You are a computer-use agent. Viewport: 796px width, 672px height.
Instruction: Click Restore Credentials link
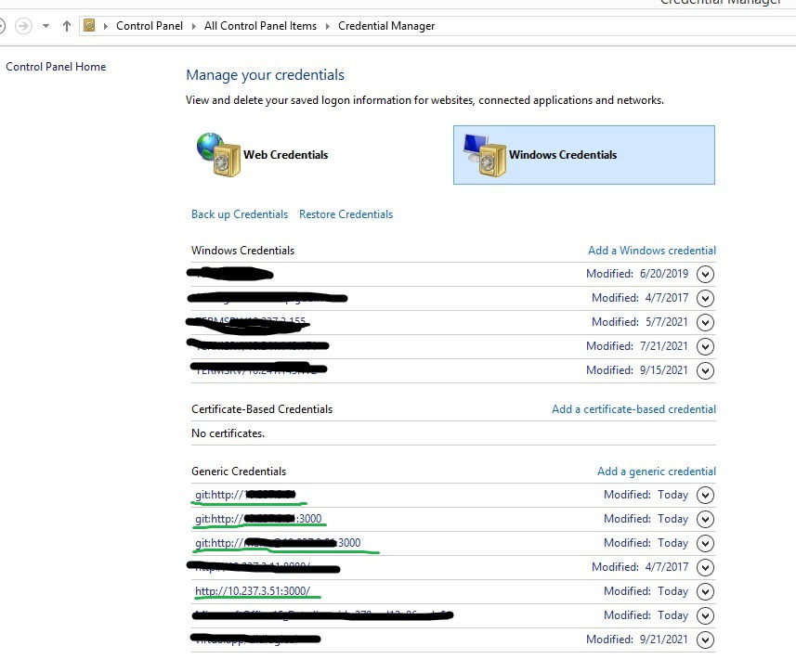[x=346, y=214]
